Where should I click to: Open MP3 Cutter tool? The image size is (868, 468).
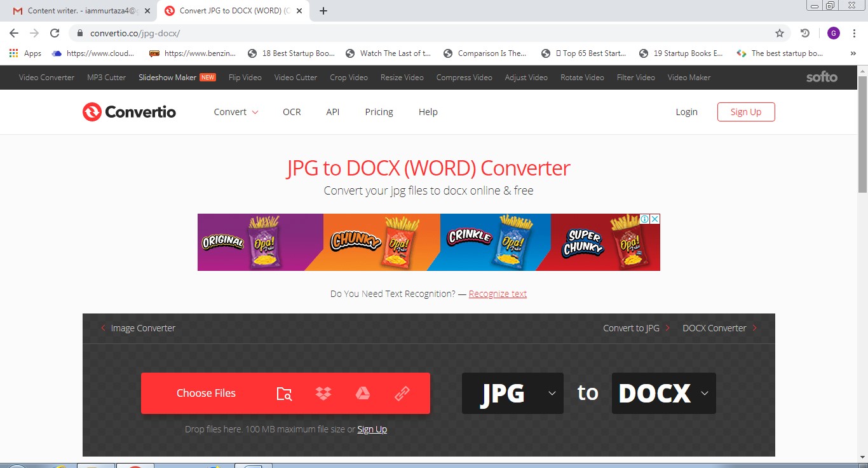pyautogui.click(x=107, y=78)
